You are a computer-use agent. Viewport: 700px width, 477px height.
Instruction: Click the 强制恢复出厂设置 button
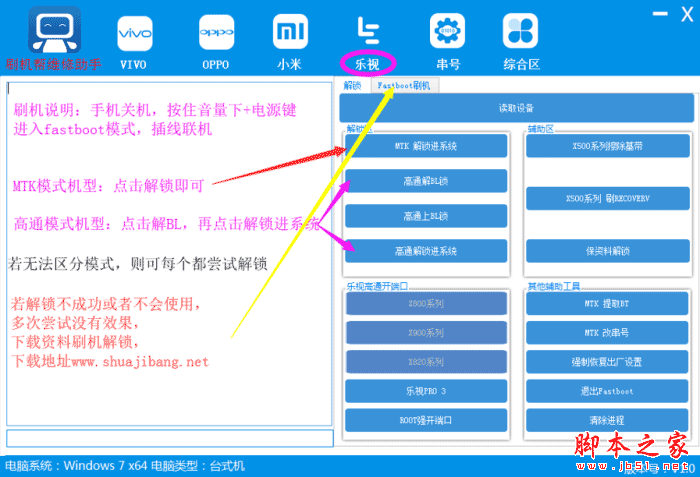tap(607, 362)
